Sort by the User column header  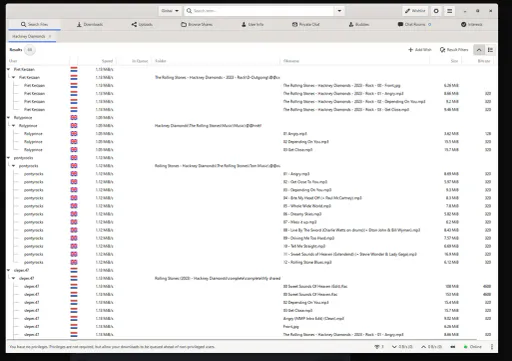(x=39, y=61)
